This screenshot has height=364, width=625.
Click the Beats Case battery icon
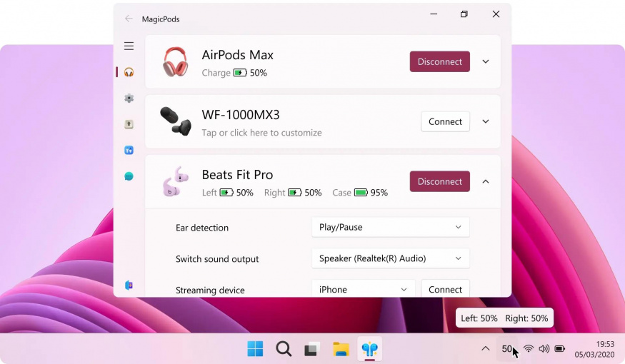click(361, 193)
